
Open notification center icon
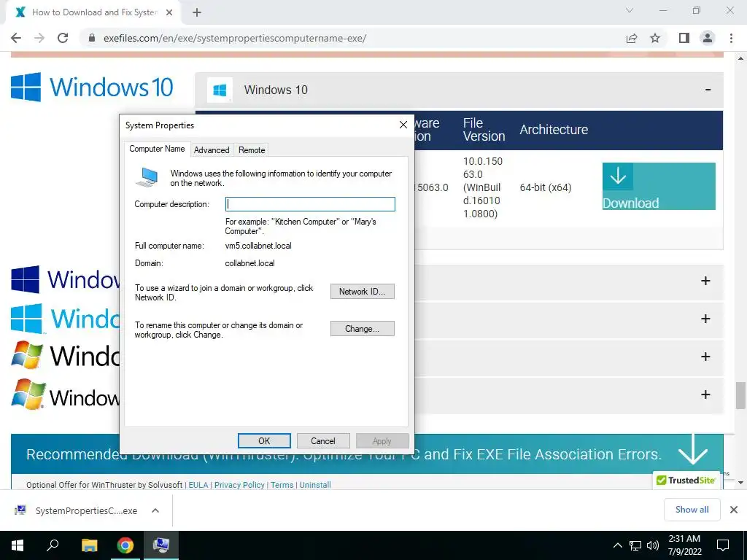pyautogui.click(x=723, y=545)
